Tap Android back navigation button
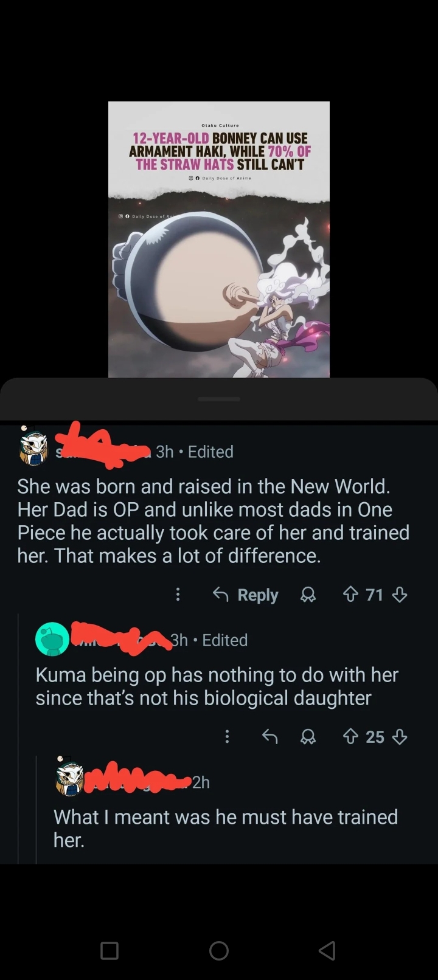 click(327, 950)
